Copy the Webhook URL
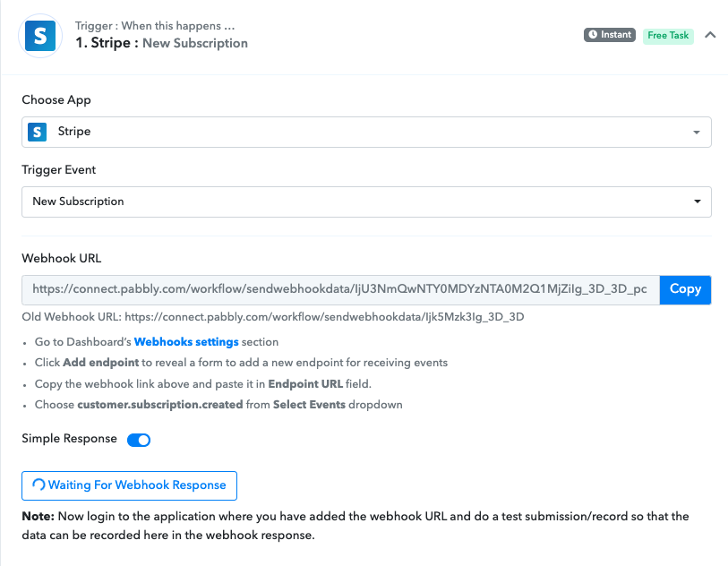Image resolution: width=728 pixels, height=566 pixels. pos(685,290)
